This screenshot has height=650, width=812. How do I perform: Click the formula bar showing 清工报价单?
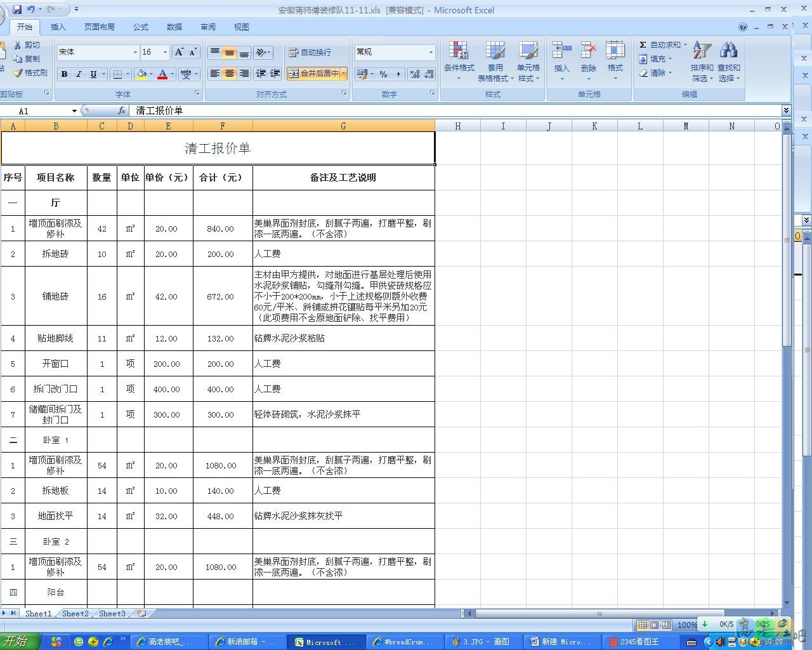click(444, 110)
